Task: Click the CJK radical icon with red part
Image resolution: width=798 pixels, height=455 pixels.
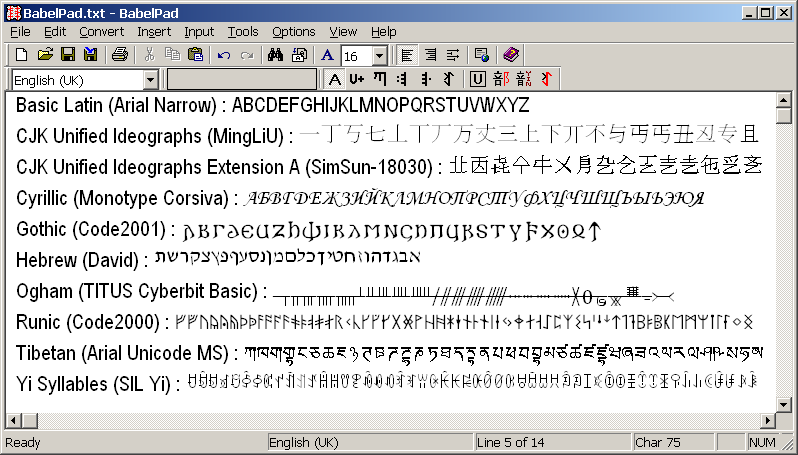Action: 501,79
